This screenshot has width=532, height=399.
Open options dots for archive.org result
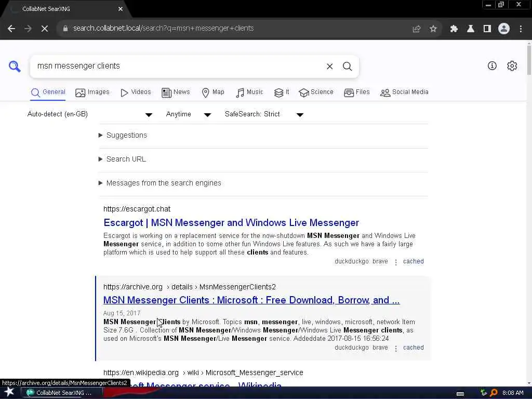(395, 348)
